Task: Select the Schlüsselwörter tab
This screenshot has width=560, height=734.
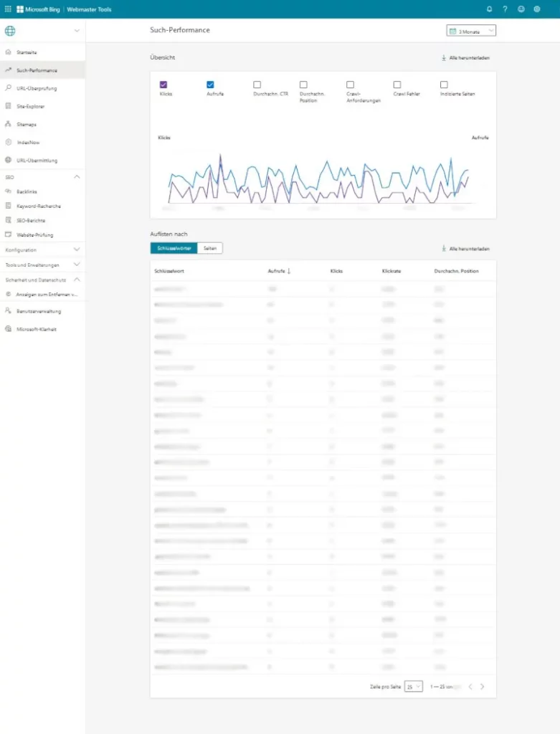Action: (174, 248)
